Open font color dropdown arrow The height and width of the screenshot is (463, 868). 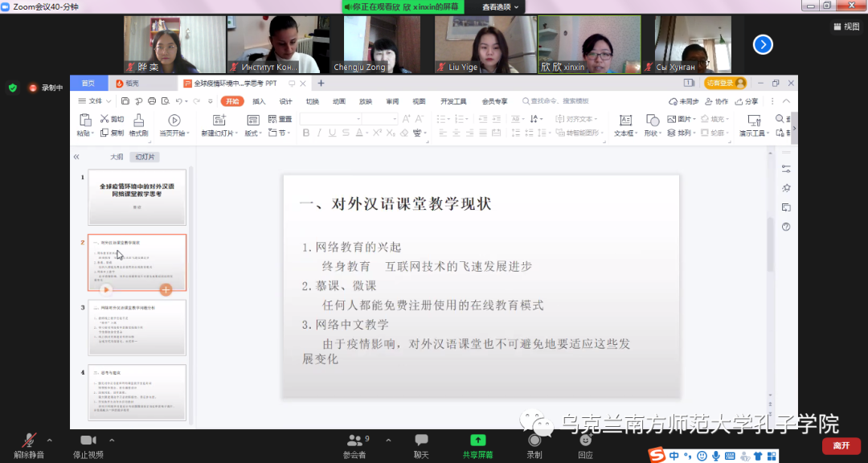[x=366, y=133]
